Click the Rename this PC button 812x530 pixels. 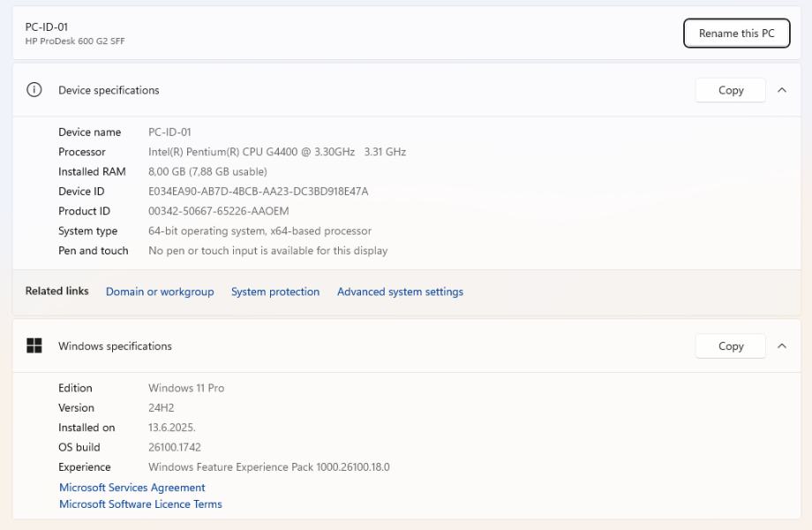(x=736, y=34)
